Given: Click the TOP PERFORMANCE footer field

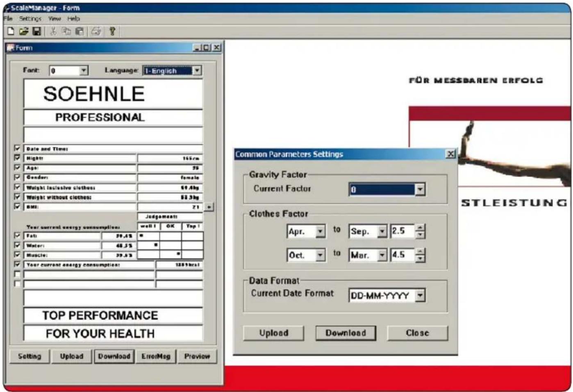Looking at the screenshot, I should point(113,315).
